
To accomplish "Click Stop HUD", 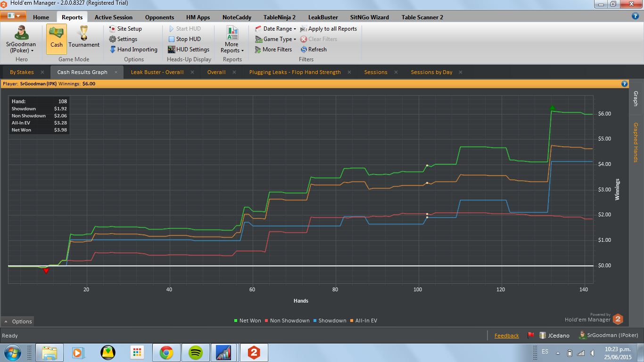I will 184,39.
